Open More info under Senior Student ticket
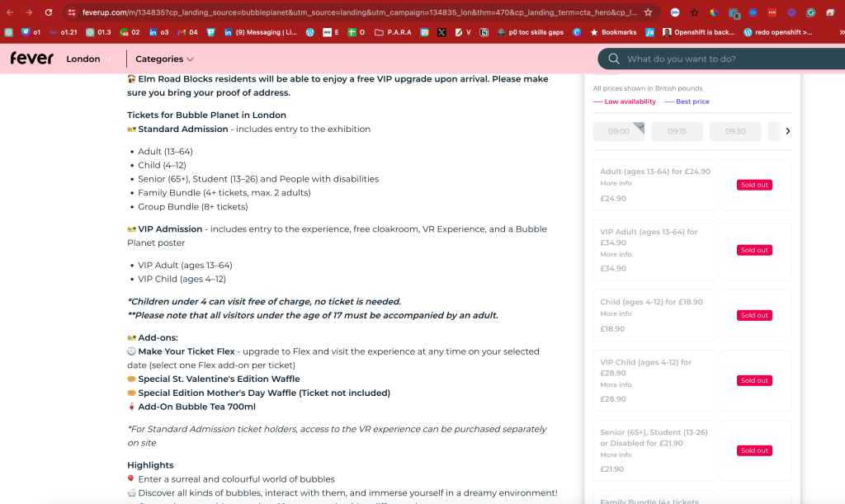 (616, 455)
